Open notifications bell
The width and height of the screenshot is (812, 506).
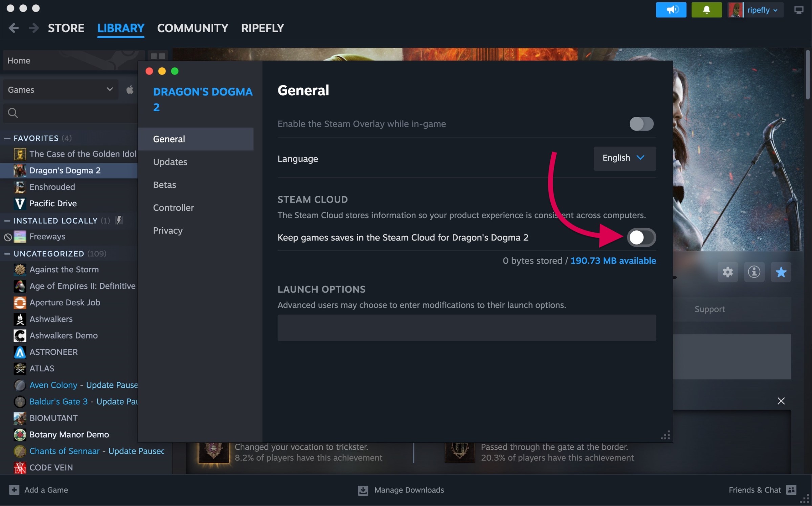click(x=706, y=10)
